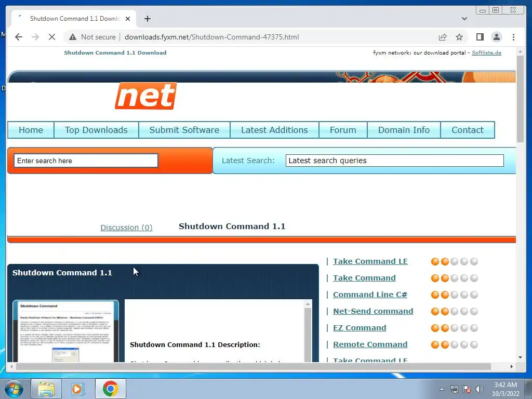
Task: Open the Remote Command link
Action: pyautogui.click(x=370, y=344)
